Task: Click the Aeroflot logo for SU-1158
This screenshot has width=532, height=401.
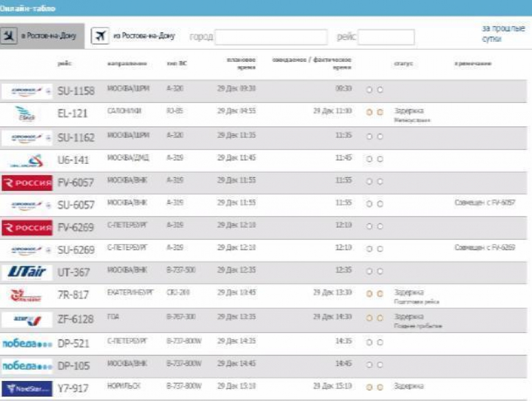Action: pos(27,91)
